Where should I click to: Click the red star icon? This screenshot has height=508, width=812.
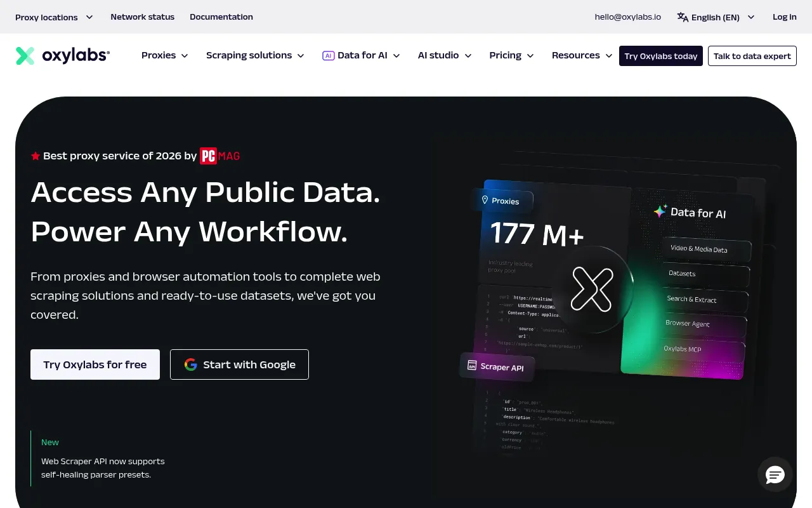(36, 156)
